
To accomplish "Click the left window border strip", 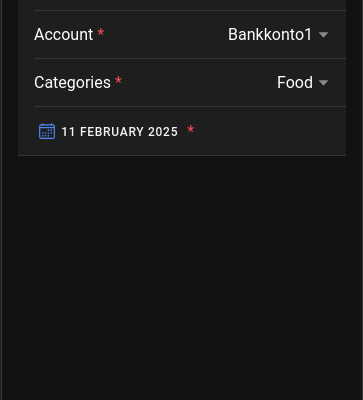I will pos(1,200).
